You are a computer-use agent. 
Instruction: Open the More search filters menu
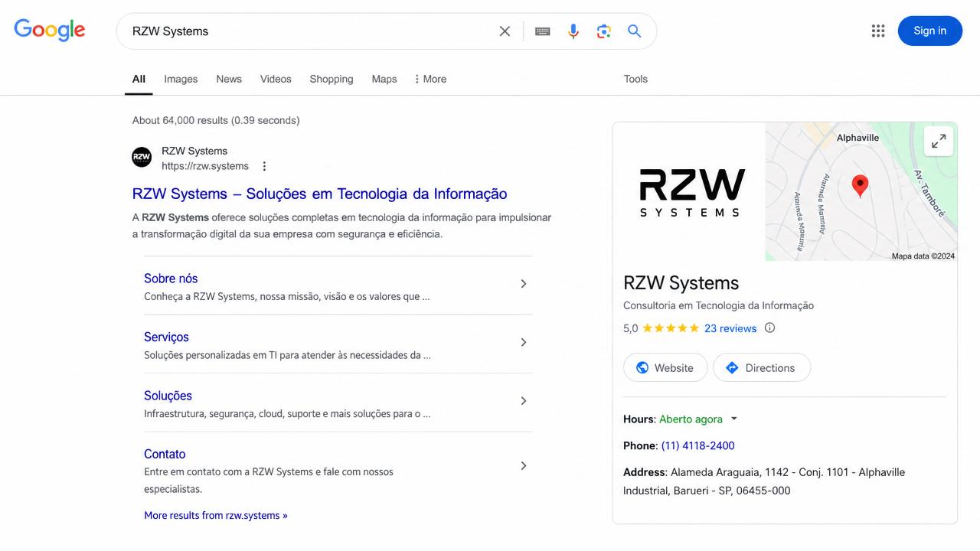430,79
